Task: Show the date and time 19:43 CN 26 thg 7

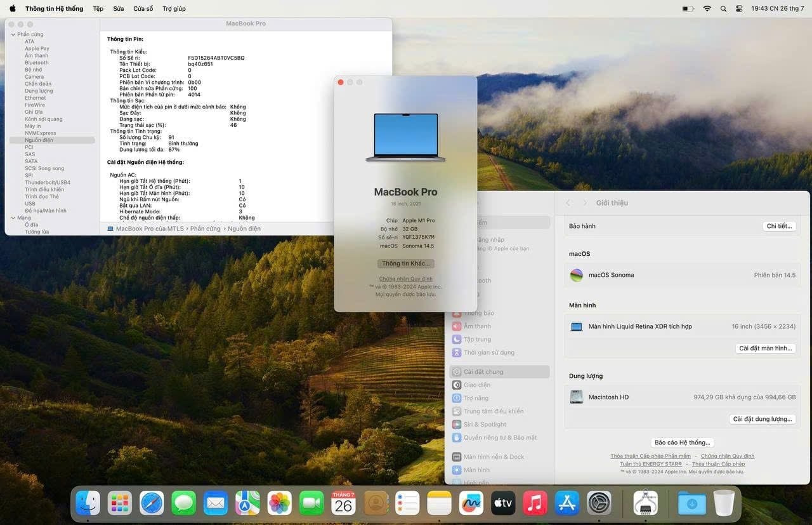Action: click(x=778, y=9)
